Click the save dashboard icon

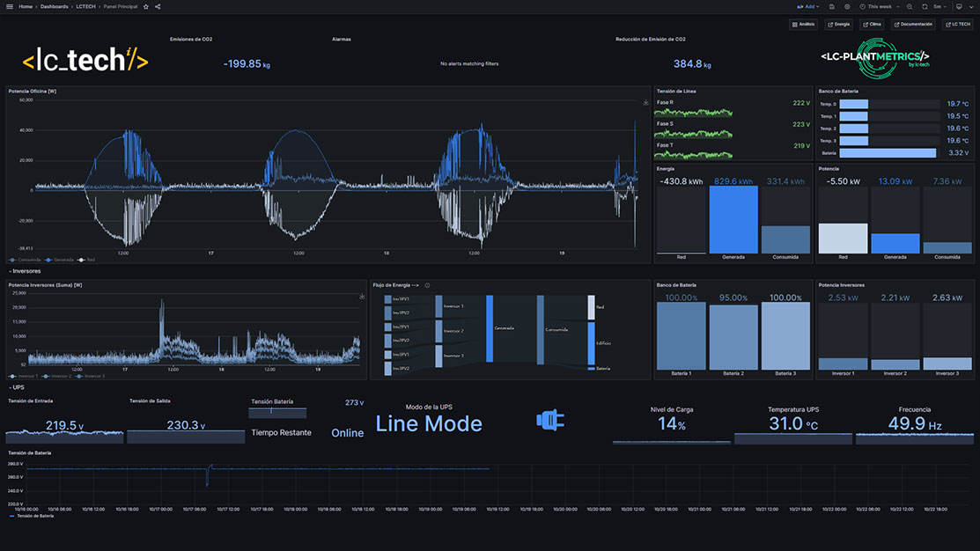(832, 6)
